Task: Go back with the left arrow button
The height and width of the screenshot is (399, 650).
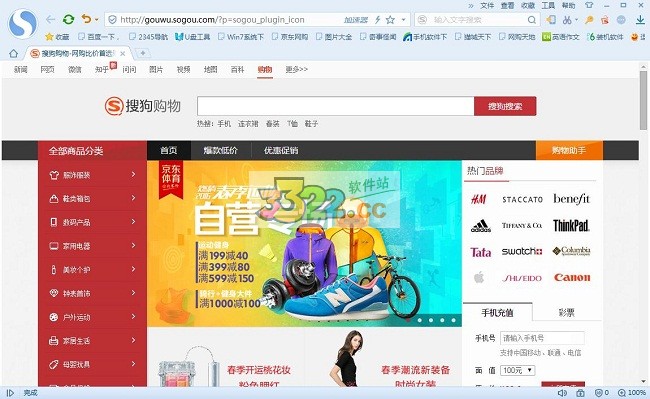Action: (x=50, y=19)
